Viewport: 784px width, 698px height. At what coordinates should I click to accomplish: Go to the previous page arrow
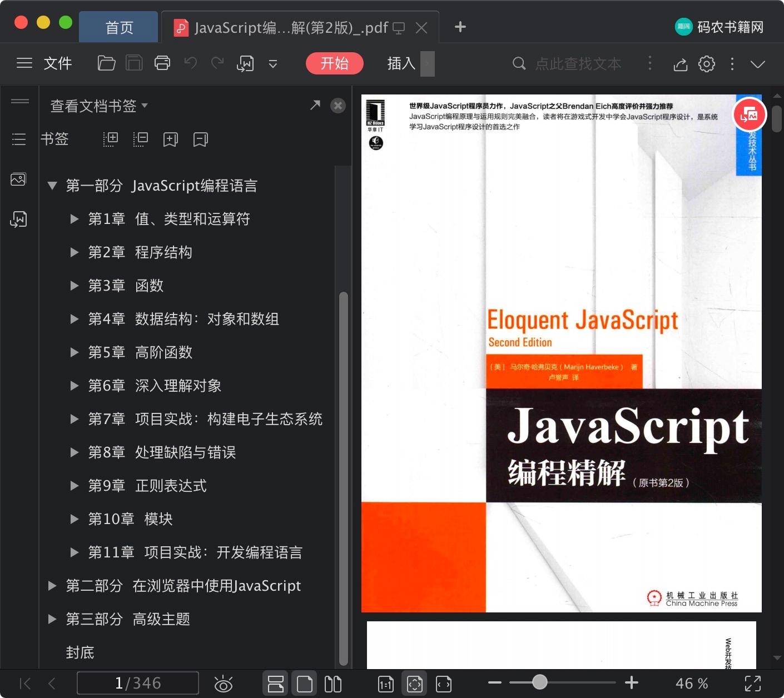click(x=52, y=683)
